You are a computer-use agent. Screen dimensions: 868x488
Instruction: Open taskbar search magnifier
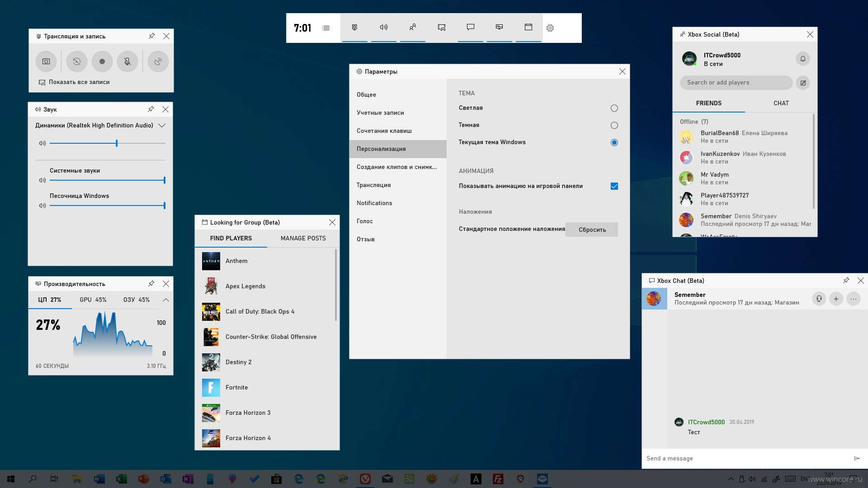tap(33, 479)
